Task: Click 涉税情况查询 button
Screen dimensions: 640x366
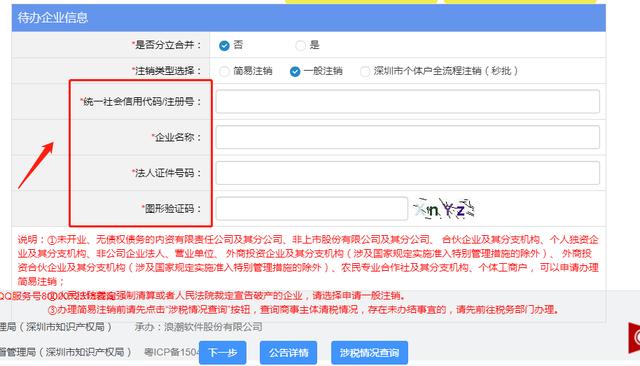Action: [x=369, y=353]
